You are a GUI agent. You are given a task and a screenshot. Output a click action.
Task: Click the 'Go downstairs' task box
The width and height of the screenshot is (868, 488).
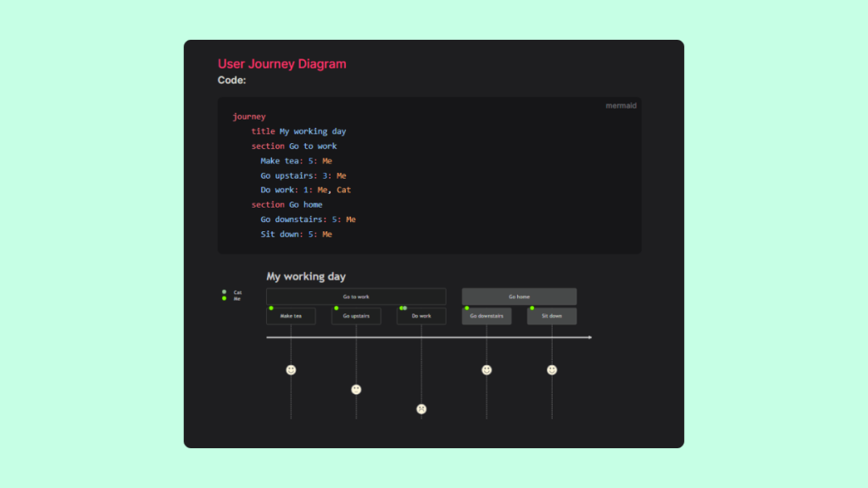(487, 316)
